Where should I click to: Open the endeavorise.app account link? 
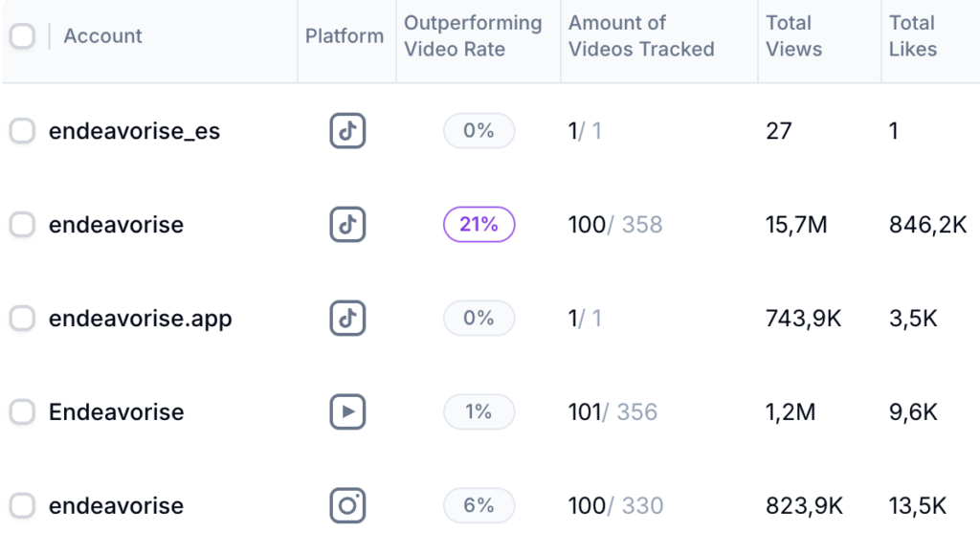140,319
